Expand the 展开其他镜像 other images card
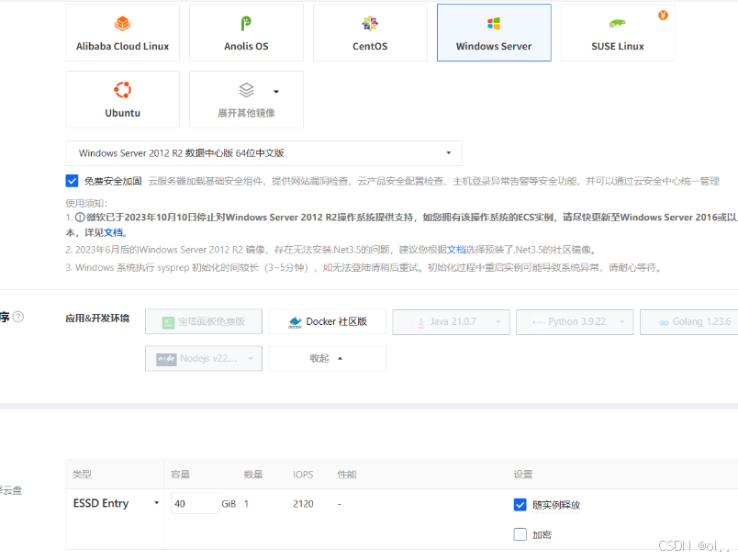 (246, 99)
